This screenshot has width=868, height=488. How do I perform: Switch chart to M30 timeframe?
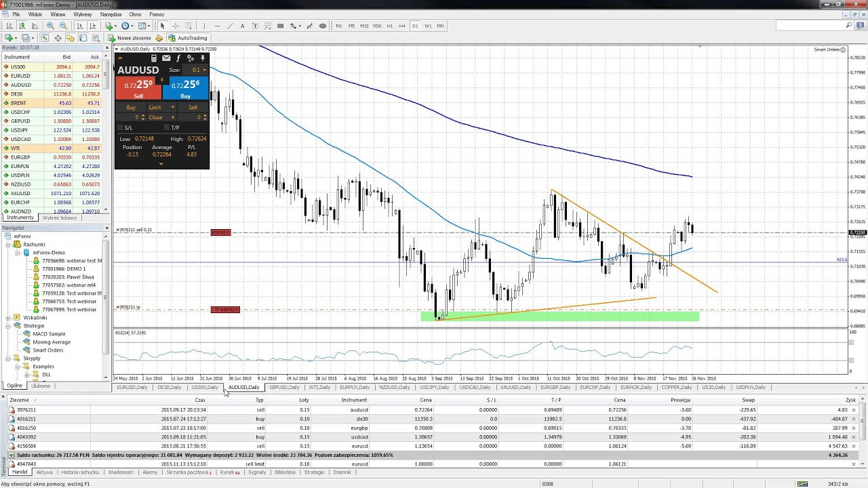(377, 26)
